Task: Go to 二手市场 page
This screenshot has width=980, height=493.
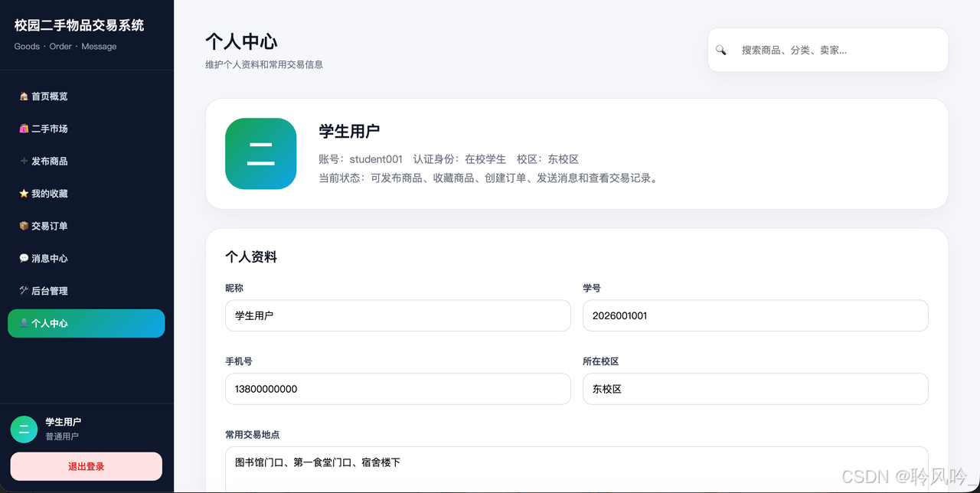Action: pos(86,129)
